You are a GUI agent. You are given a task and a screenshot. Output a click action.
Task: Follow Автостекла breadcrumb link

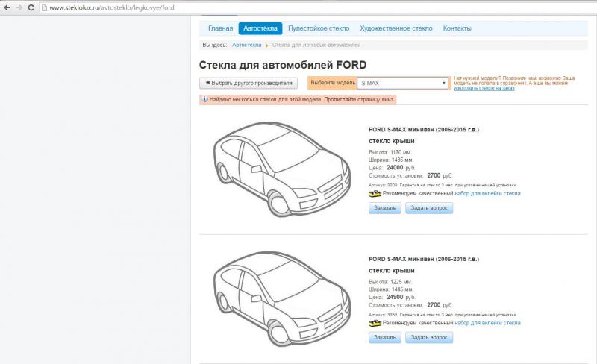(x=247, y=45)
